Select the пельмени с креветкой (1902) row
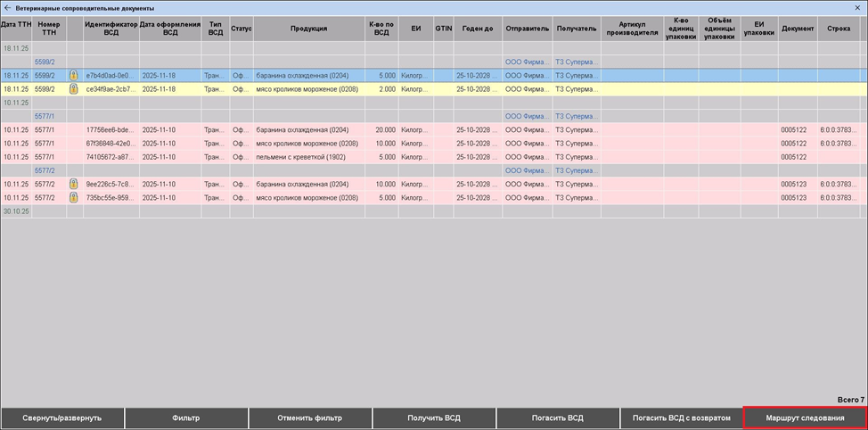Screen dimensions: 868x430 tap(303, 157)
